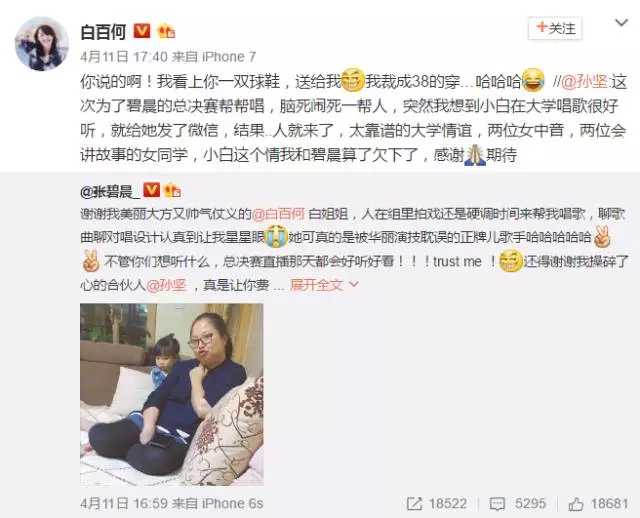Follow 白百何 with the +关注 button
The image size is (640, 518).
[555, 29]
